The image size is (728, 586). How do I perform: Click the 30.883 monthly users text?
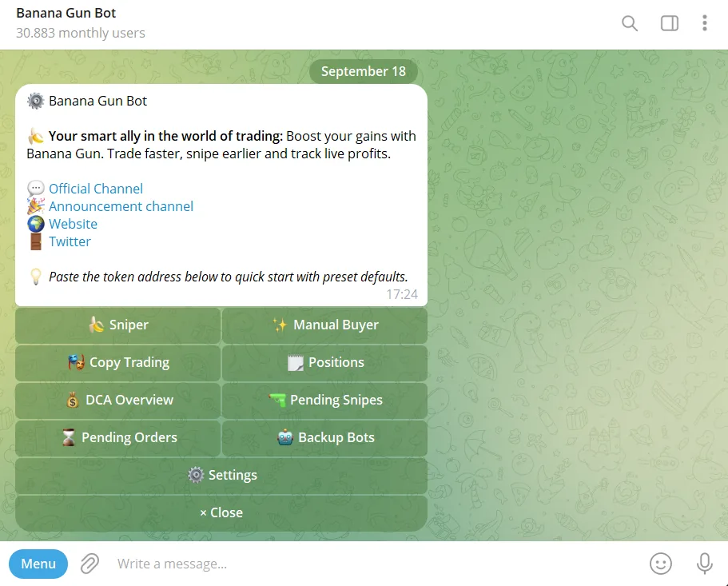81,33
